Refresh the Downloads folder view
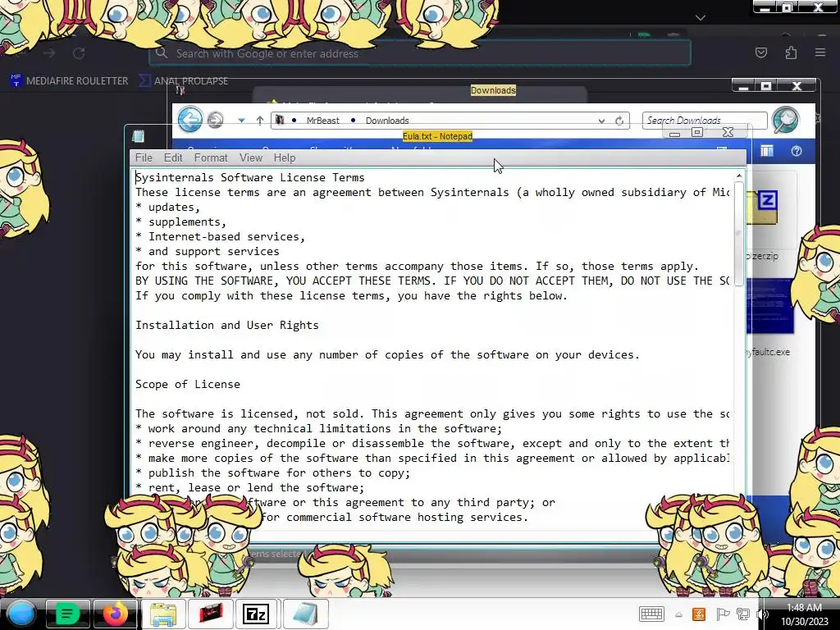Viewport: 840px width, 630px height. point(619,121)
